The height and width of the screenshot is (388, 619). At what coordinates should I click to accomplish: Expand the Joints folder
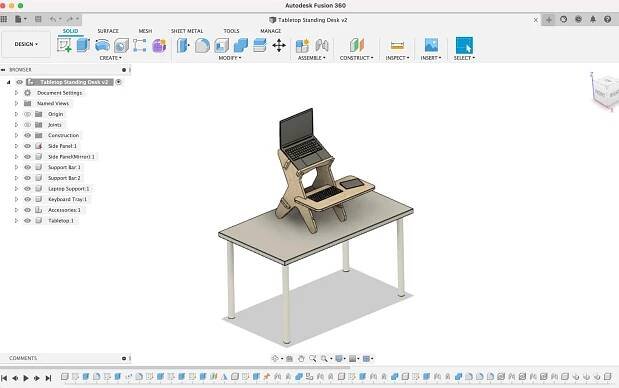coord(16,125)
